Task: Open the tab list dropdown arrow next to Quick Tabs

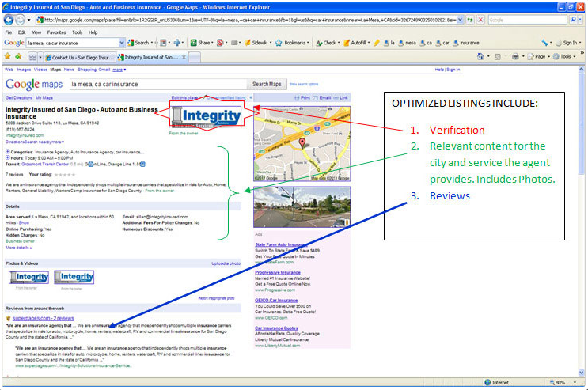Action: coord(40,58)
